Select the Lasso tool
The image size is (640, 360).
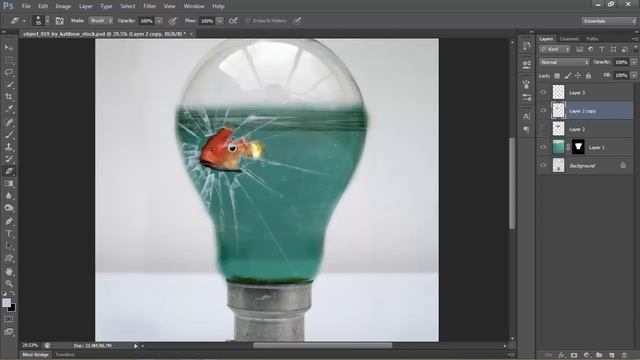click(x=9, y=72)
